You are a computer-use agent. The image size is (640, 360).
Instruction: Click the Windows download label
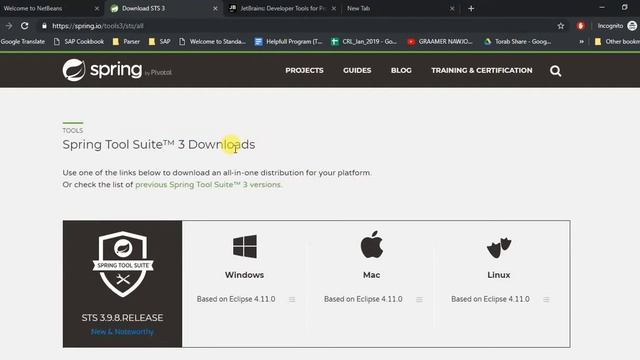pos(244,275)
